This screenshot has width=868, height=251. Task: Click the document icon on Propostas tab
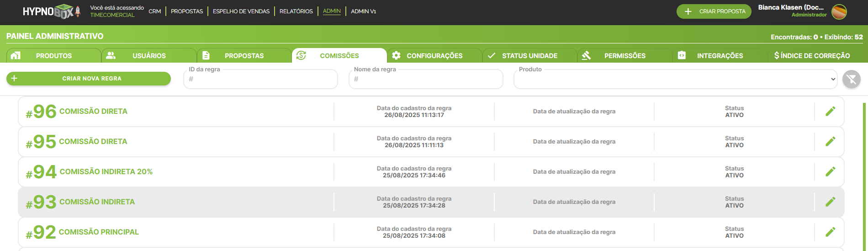pos(206,55)
